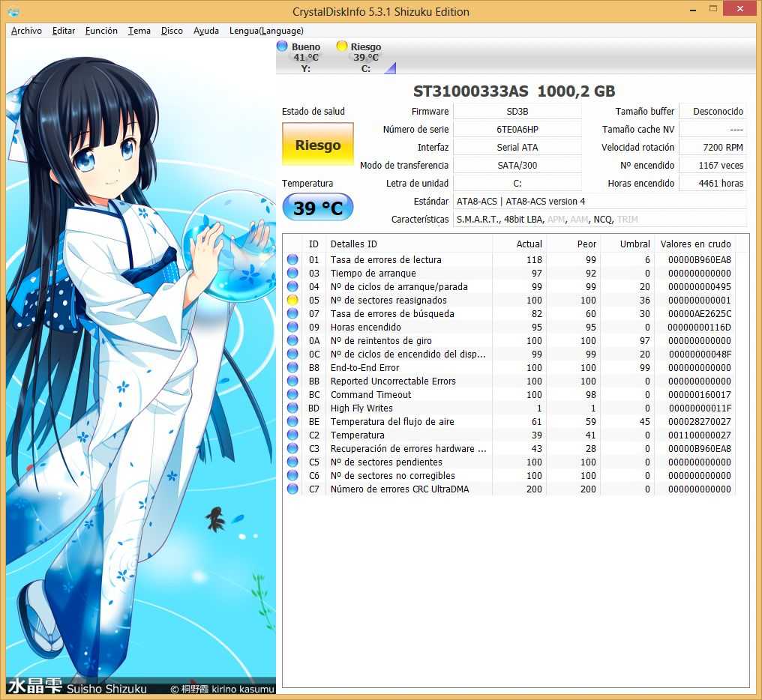This screenshot has height=700, width=762.
Task: Click the ID column header
Action: coord(314,244)
